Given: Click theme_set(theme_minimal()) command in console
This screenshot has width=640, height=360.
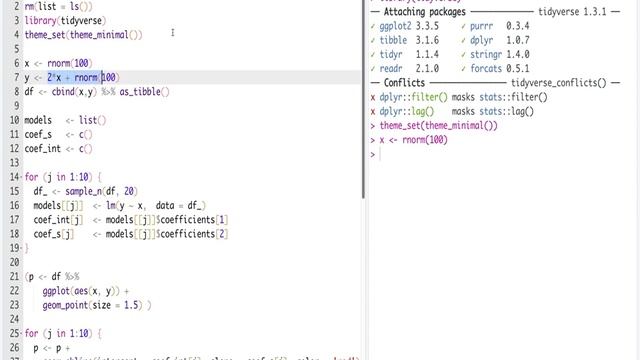Looking at the screenshot, I should (438, 126).
